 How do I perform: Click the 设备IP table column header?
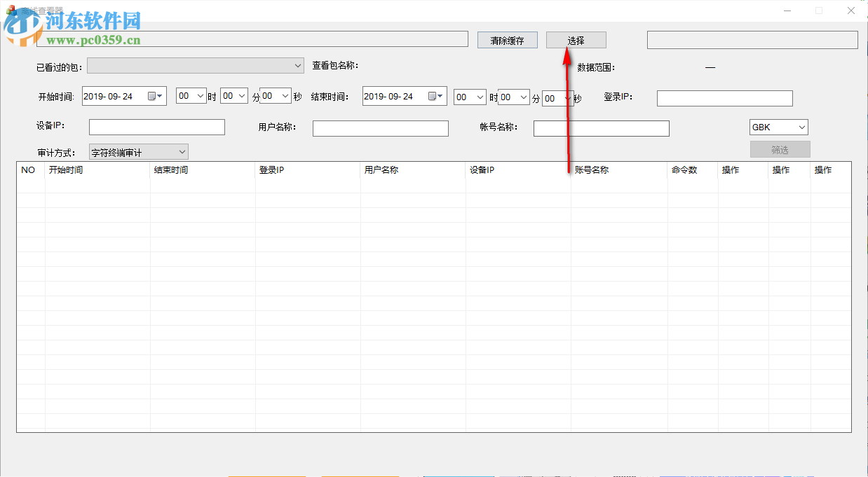click(519, 170)
